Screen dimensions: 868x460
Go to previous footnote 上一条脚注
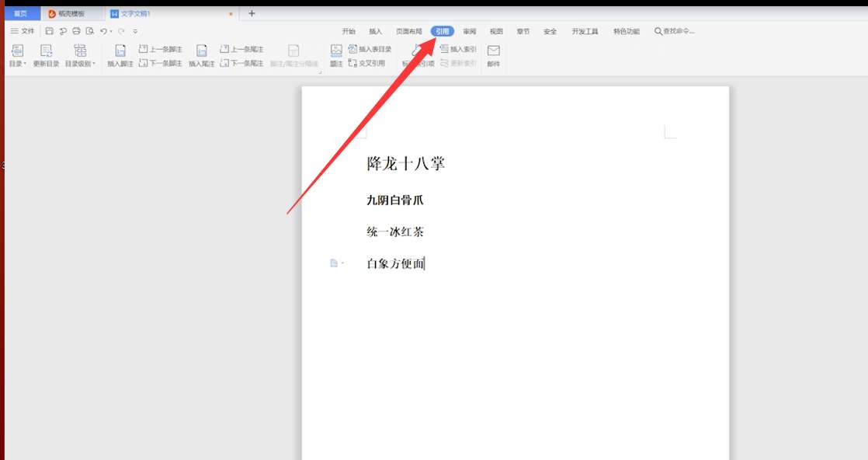(x=160, y=49)
